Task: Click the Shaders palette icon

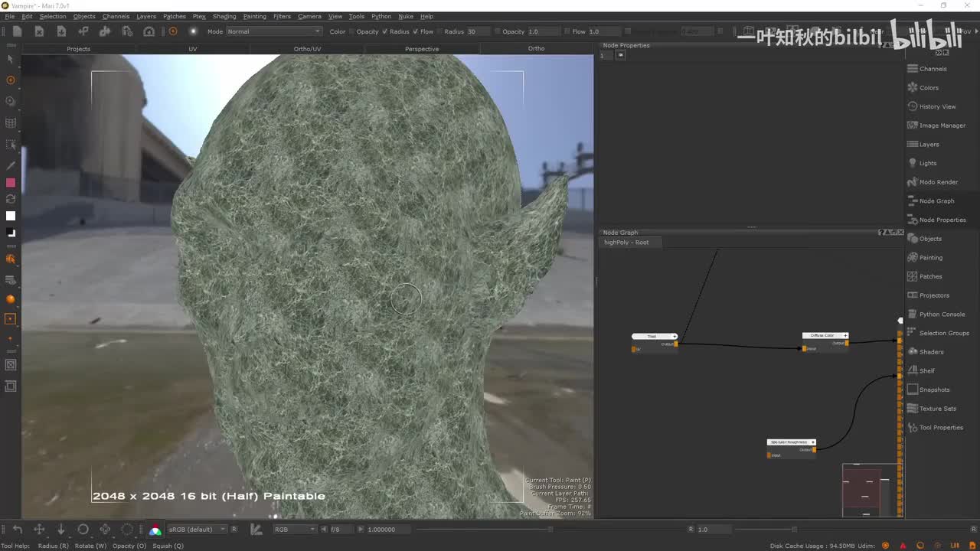Action: 913,352
